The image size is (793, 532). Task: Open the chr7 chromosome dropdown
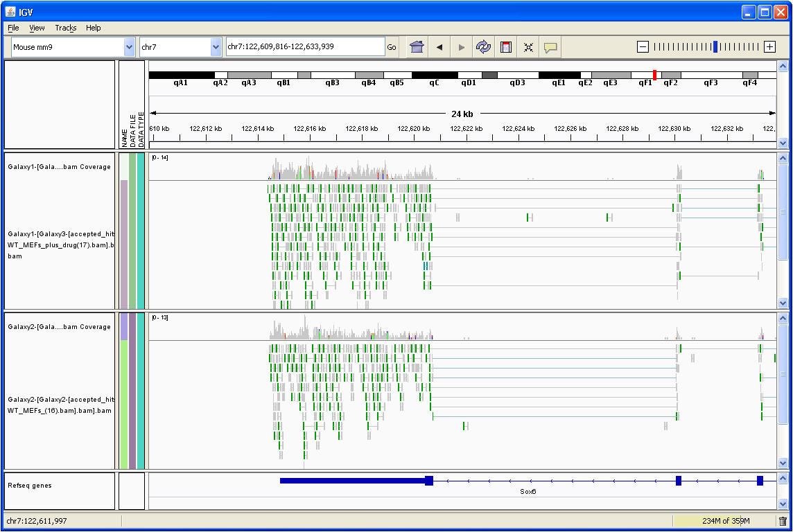(216, 47)
